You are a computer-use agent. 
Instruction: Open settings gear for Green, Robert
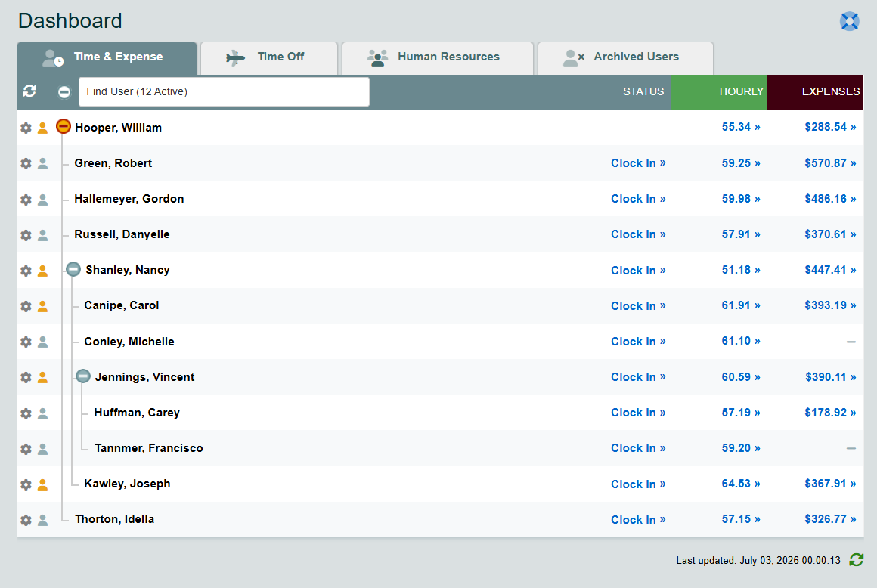coord(26,164)
